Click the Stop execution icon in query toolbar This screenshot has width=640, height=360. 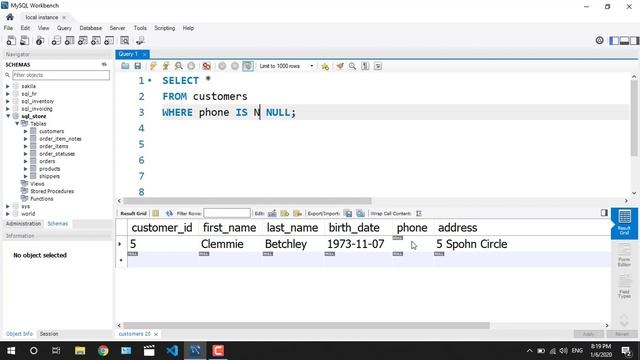tap(191, 66)
